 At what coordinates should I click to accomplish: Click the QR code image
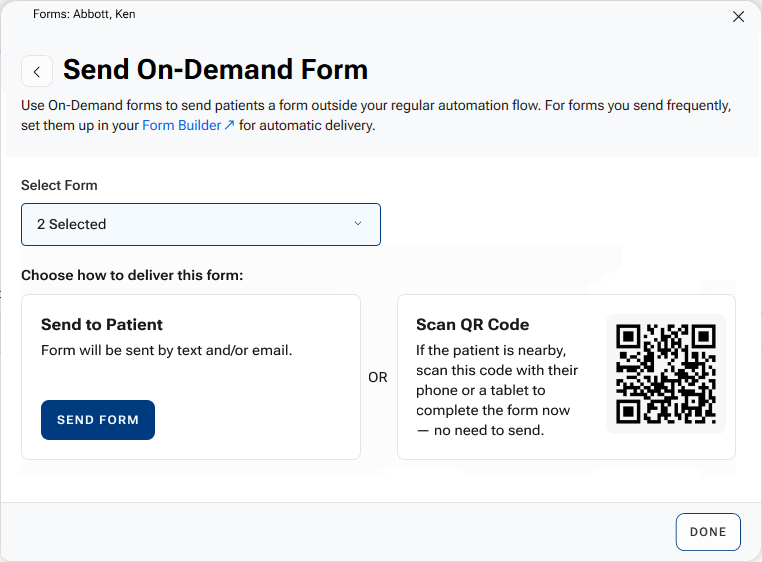[x=666, y=373]
